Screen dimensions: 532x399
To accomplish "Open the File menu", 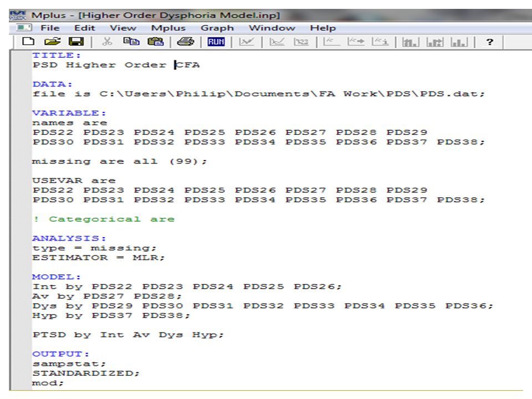I will (50, 28).
